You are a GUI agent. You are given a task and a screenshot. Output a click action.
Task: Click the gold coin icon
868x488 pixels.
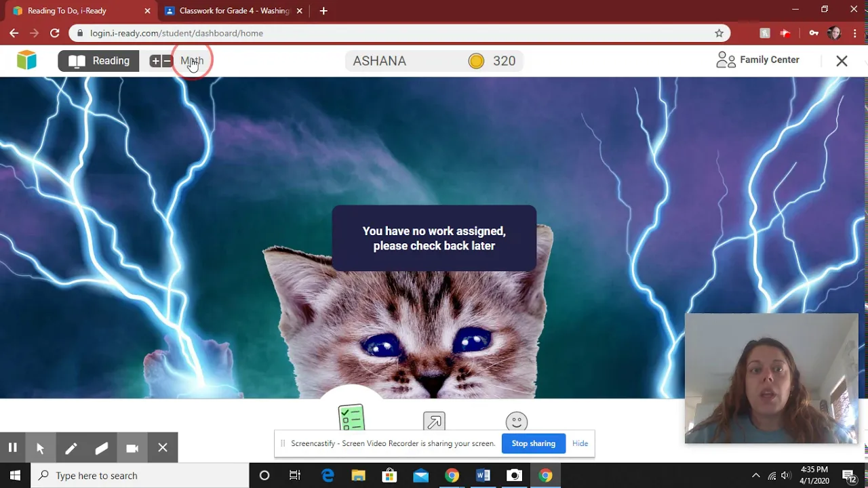pyautogui.click(x=476, y=61)
